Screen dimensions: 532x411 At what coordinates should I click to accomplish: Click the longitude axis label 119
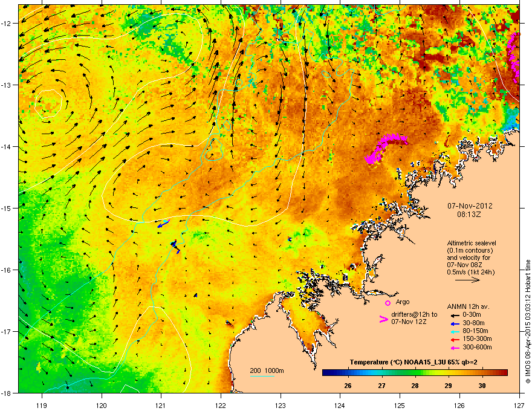pos(42,405)
